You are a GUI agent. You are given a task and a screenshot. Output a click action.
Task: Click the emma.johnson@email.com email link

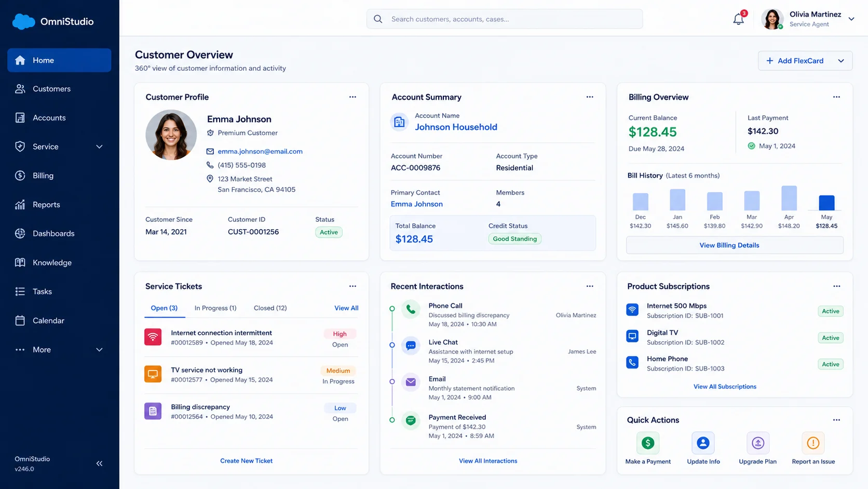click(x=260, y=152)
